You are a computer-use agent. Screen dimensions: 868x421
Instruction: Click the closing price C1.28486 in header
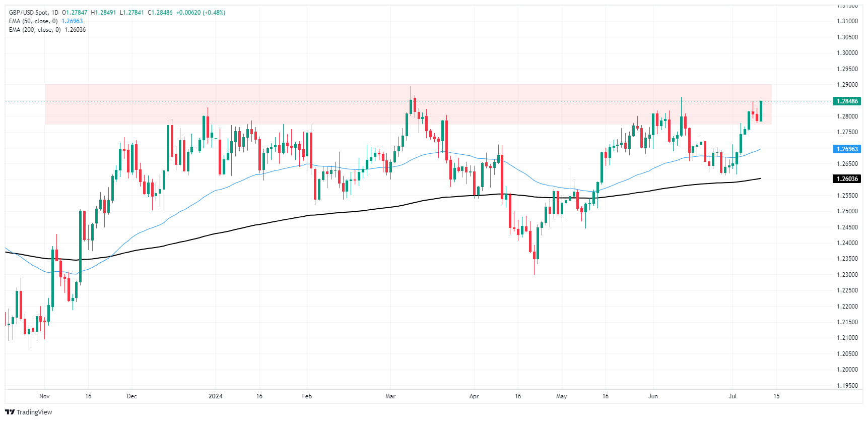(160, 13)
